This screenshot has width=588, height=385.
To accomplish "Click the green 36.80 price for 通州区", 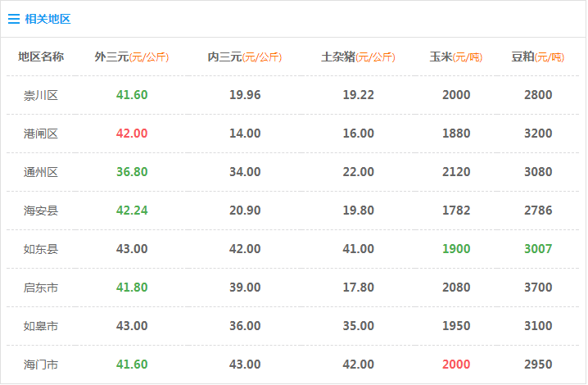I will [132, 172].
